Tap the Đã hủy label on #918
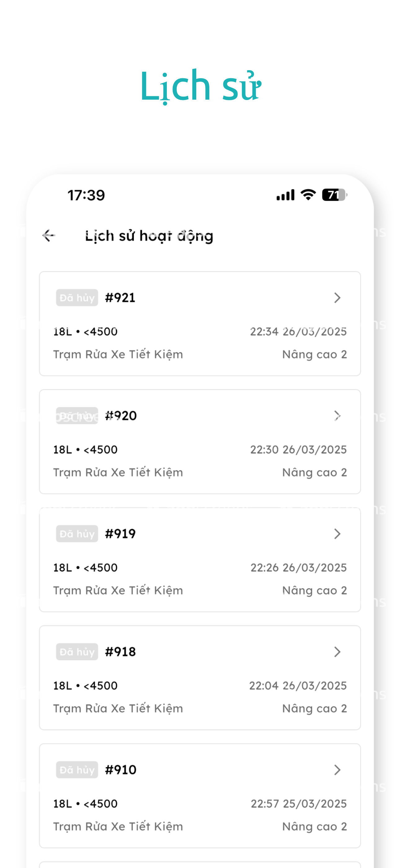 (x=77, y=652)
